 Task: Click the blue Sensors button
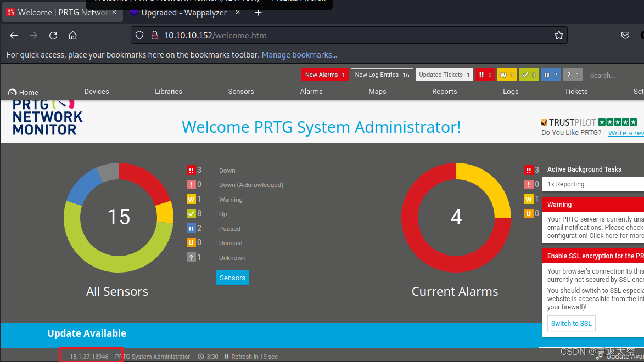tap(232, 278)
